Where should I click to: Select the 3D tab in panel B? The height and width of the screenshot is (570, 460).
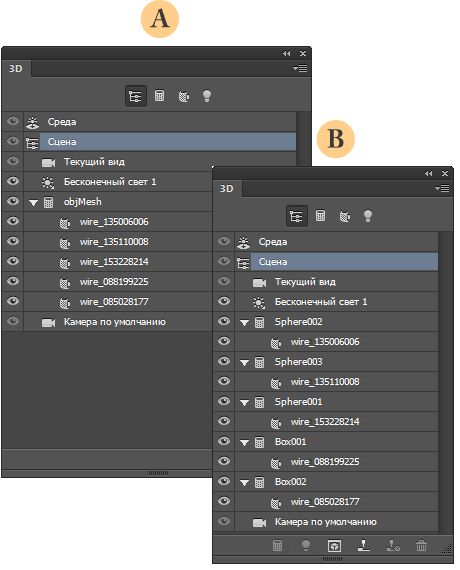tap(227, 189)
